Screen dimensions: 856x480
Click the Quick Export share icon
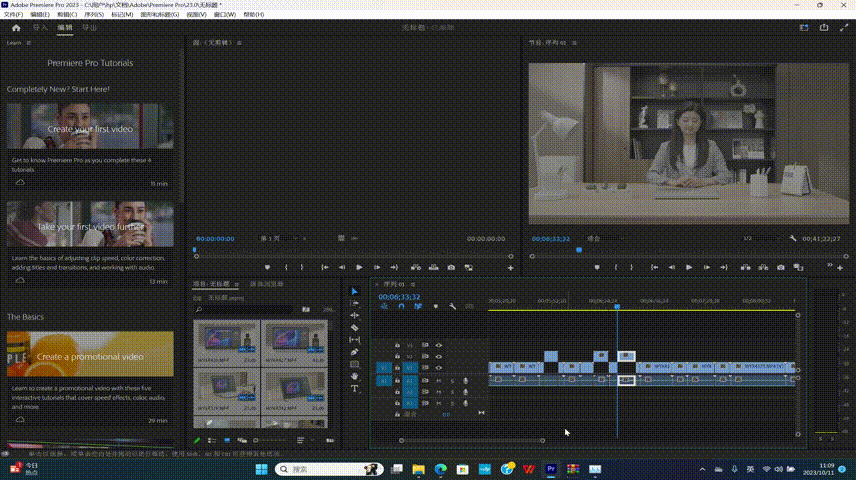pos(824,27)
